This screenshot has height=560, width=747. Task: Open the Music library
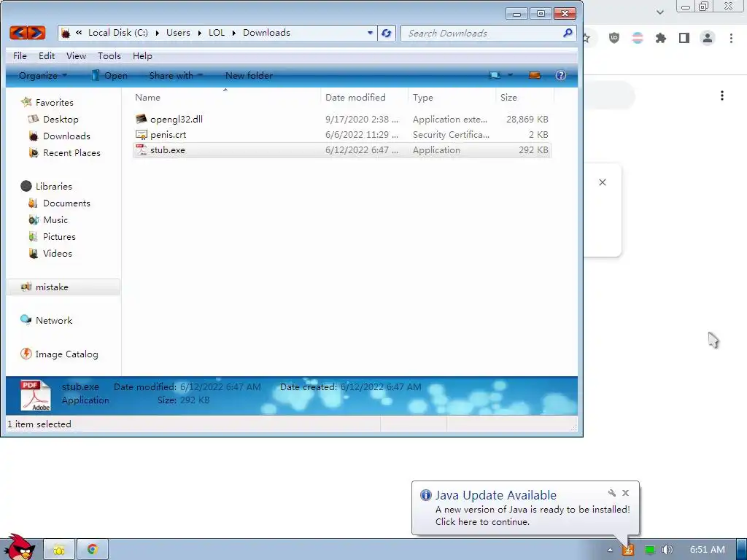55,220
